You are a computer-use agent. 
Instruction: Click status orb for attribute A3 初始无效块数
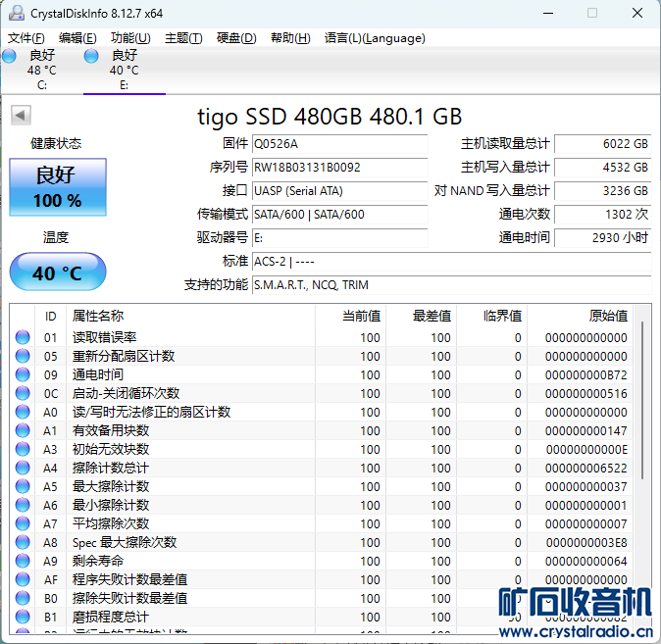(23, 450)
